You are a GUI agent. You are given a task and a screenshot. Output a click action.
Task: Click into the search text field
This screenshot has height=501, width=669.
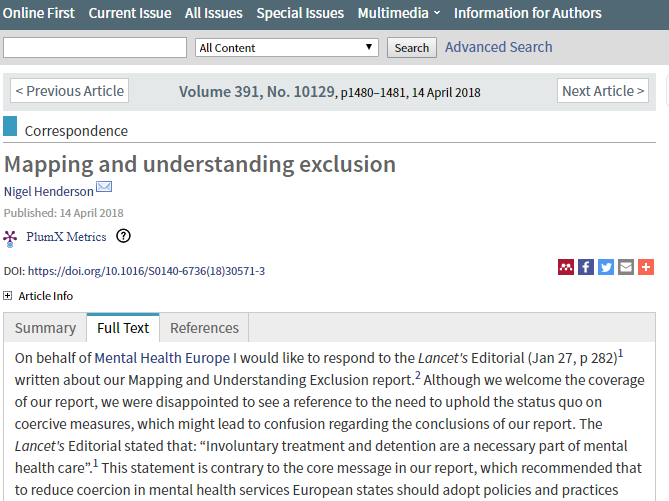95,47
